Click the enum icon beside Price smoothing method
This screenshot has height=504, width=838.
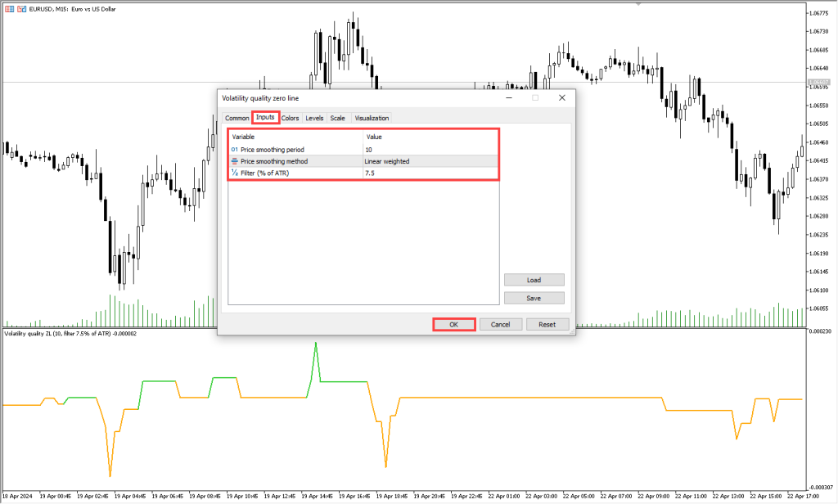(234, 161)
